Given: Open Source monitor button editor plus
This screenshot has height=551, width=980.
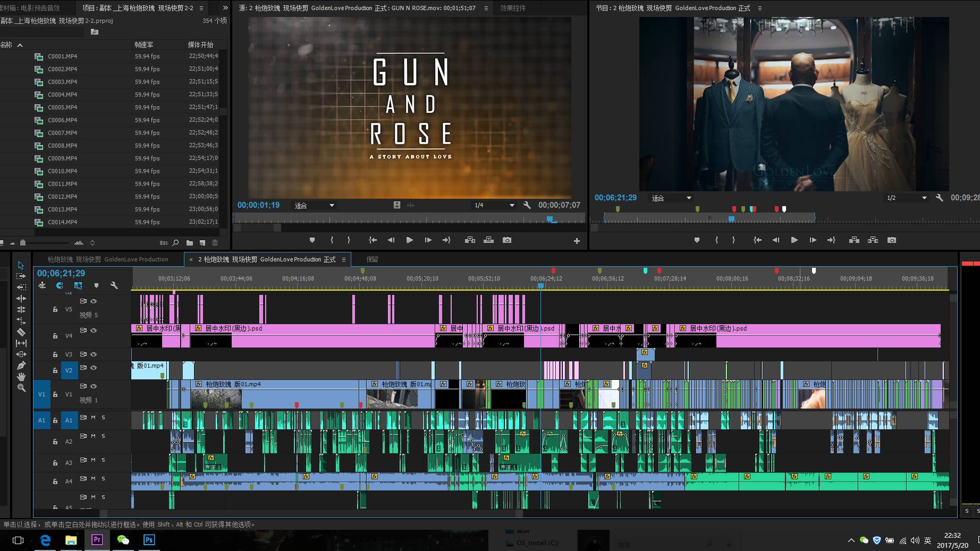Looking at the screenshot, I should click(577, 241).
